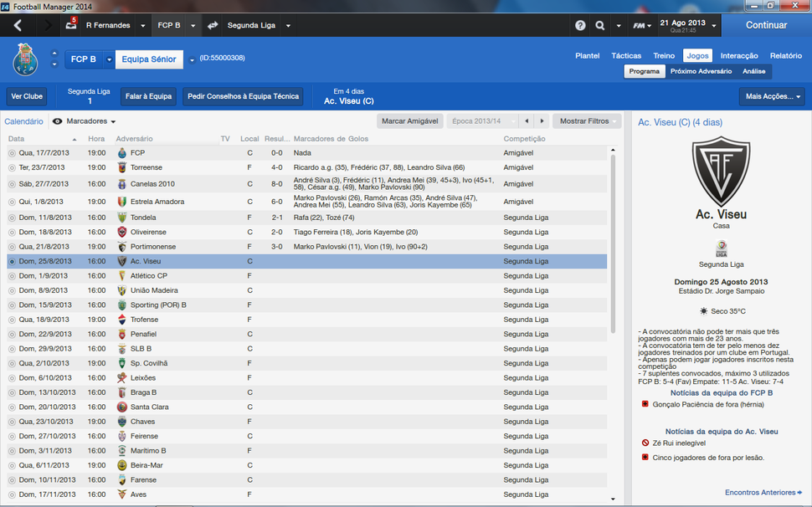The width and height of the screenshot is (812, 507).
Task: Click the Santa Clara team badge
Action: [121, 407]
